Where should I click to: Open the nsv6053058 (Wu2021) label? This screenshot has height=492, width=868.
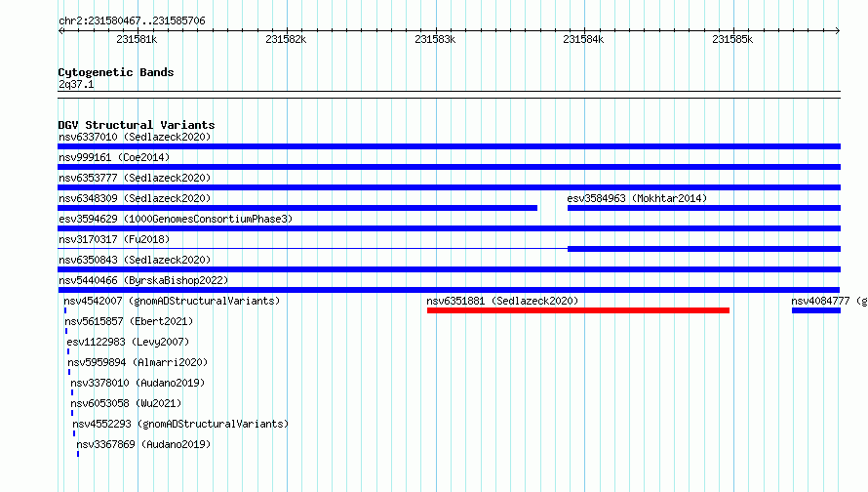126,403
